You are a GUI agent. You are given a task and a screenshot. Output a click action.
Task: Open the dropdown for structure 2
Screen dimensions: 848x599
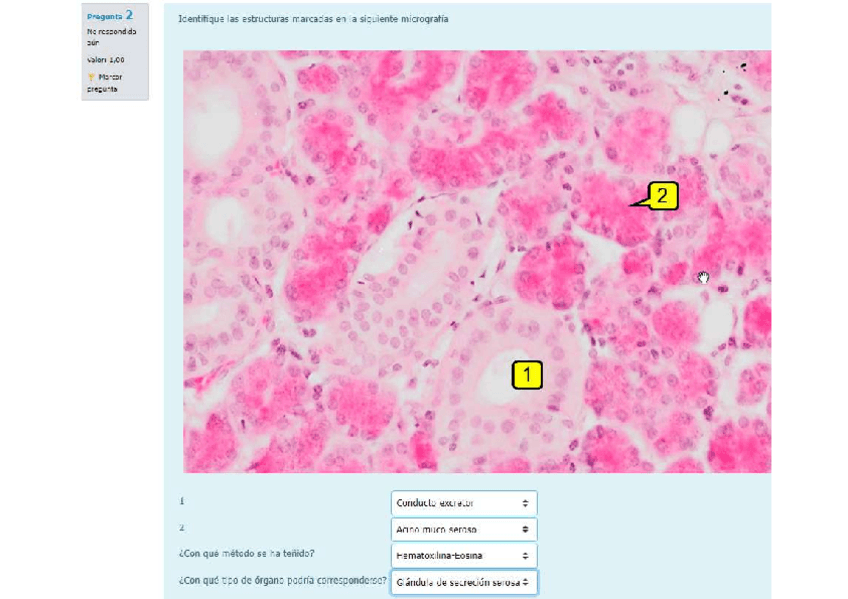[x=463, y=529]
